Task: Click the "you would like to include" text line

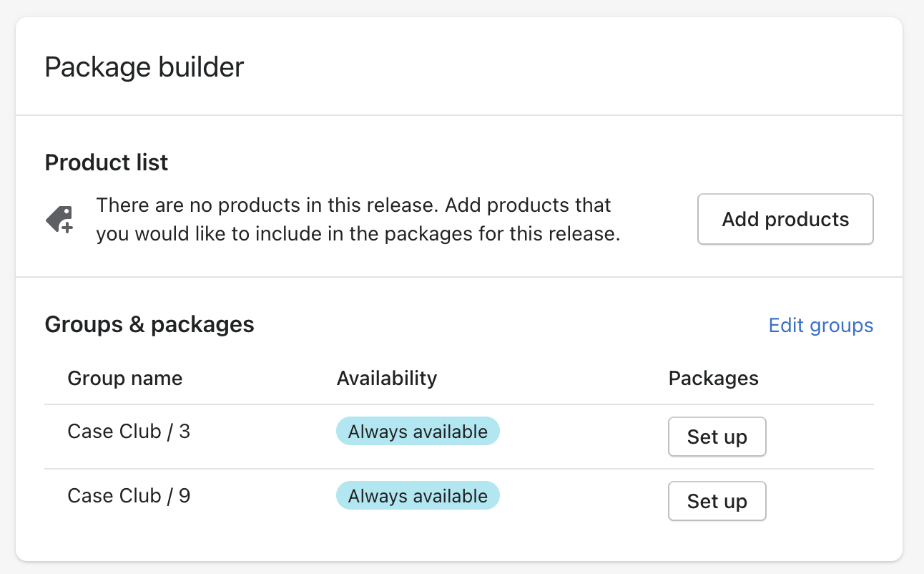Action: pos(358,234)
